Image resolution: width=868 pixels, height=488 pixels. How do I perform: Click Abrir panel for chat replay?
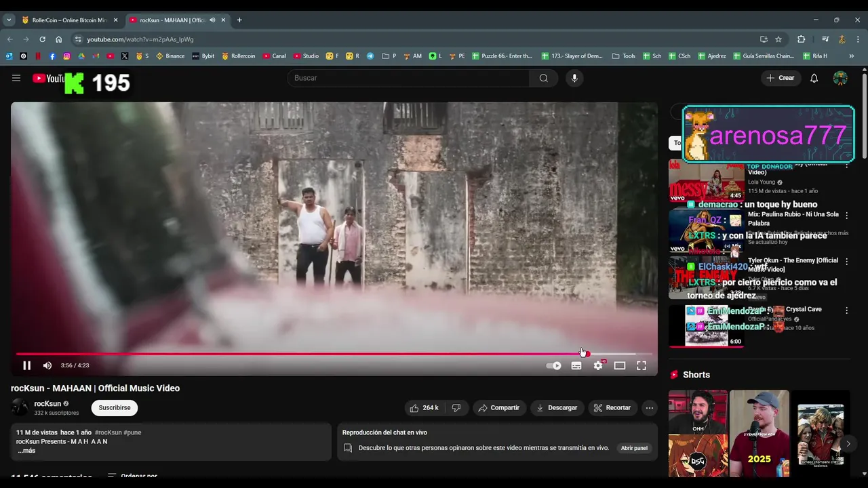point(634,448)
